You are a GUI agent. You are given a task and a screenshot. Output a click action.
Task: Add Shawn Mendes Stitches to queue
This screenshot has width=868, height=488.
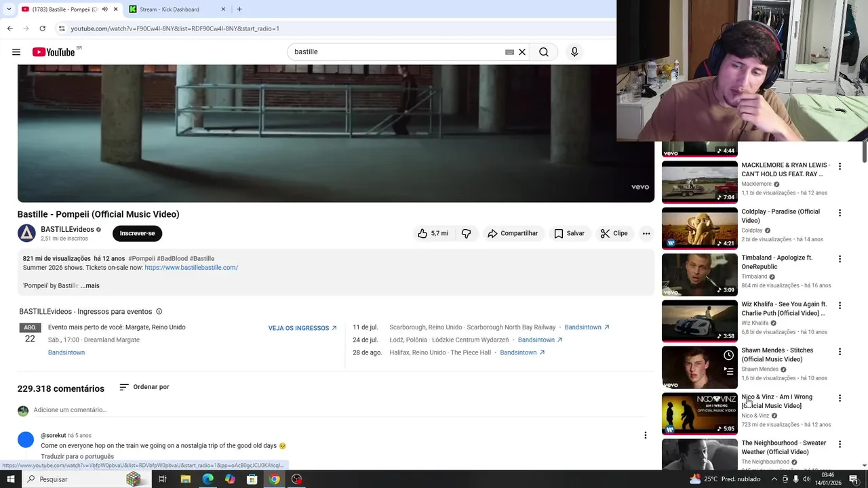[728, 371]
